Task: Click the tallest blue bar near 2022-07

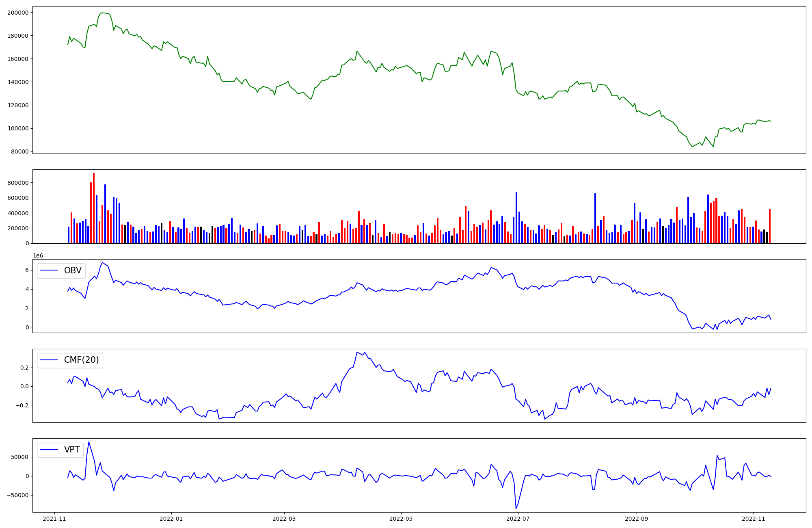Action: (516, 217)
